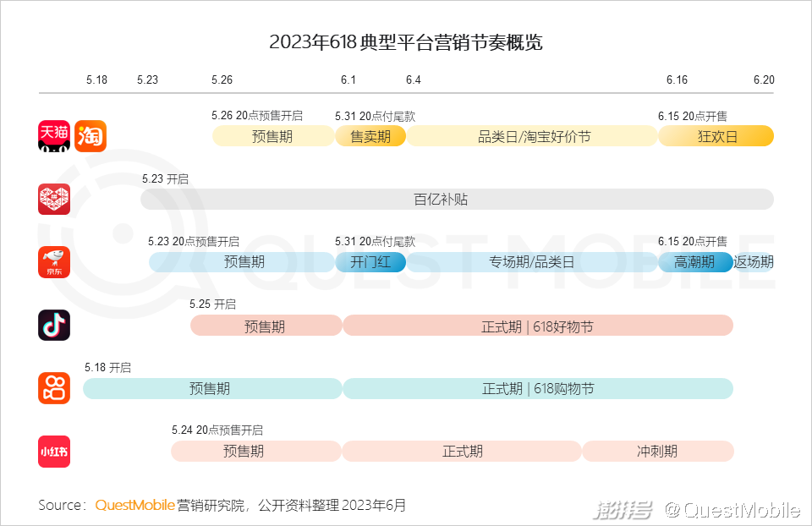Click the Douyin (TikTok) logo icon

(x=54, y=325)
